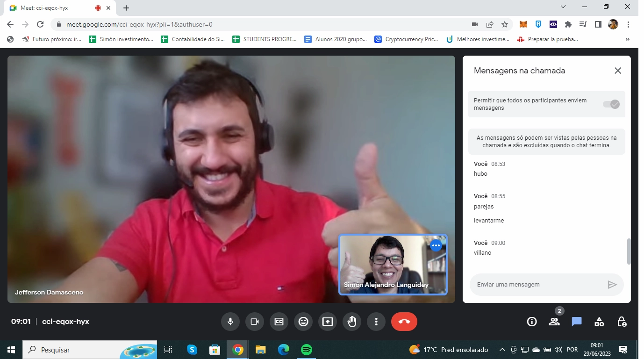Open the Extensions puzzle piece menu
The height and width of the screenshot is (359, 644).
click(x=568, y=24)
